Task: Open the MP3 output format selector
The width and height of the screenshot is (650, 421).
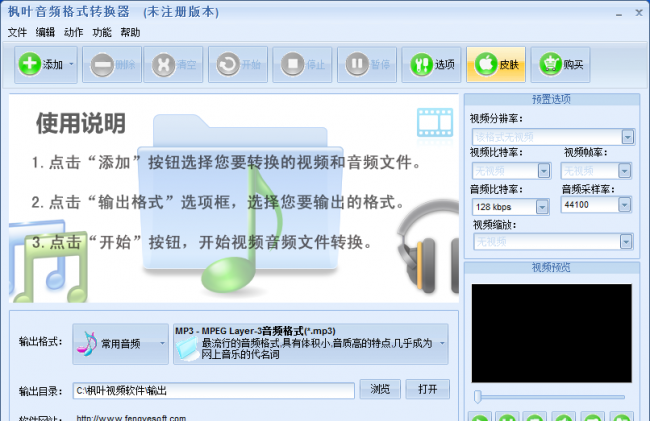Action: [x=310, y=344]
